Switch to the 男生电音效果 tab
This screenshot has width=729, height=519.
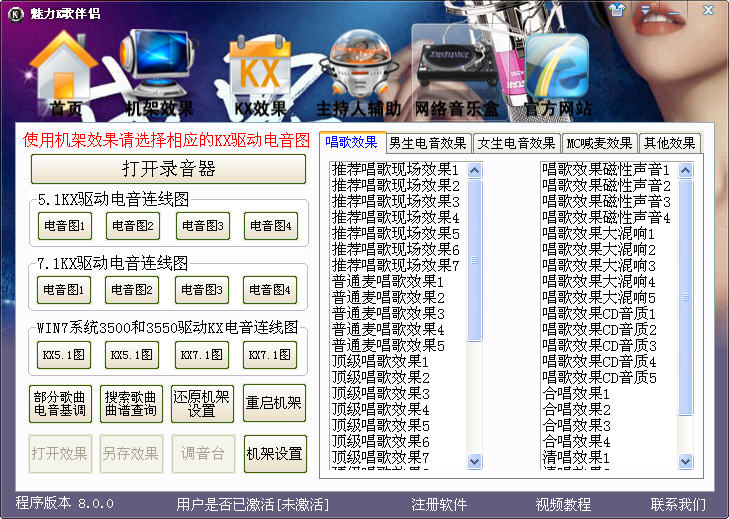click(x=428, y=143)
